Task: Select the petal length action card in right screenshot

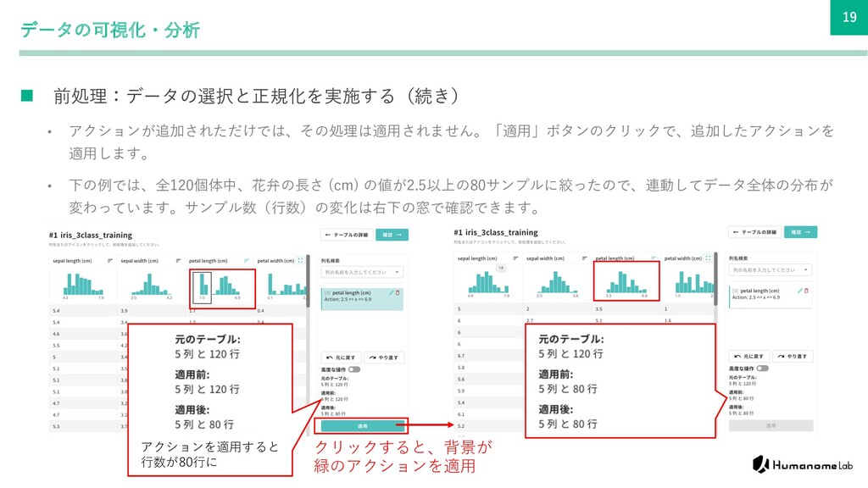Action: click(x=771, y=296)
